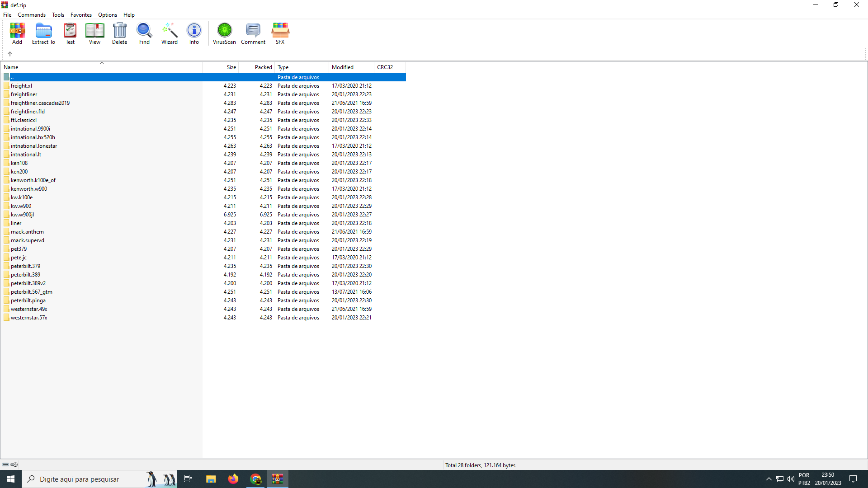
Task: Run the Test archive tool
Action: click(70, 33)
